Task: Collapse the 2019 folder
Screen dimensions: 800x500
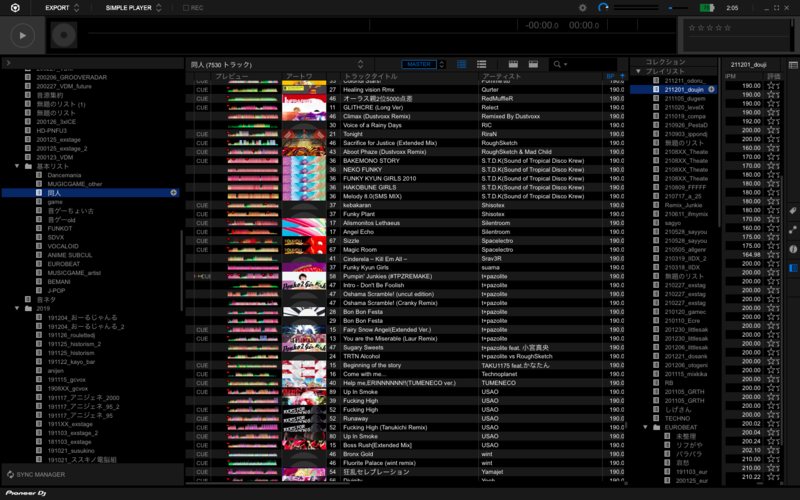Action: pos(17,308)
